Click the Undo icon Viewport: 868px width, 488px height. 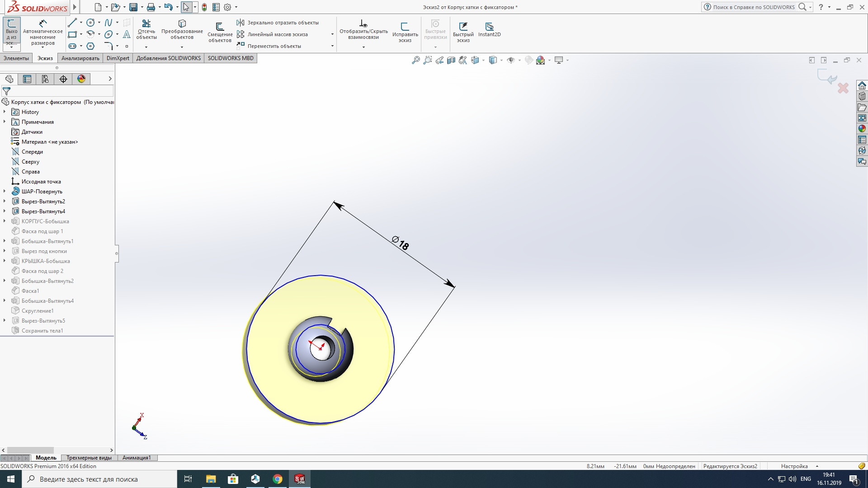[x=169, y=7]
